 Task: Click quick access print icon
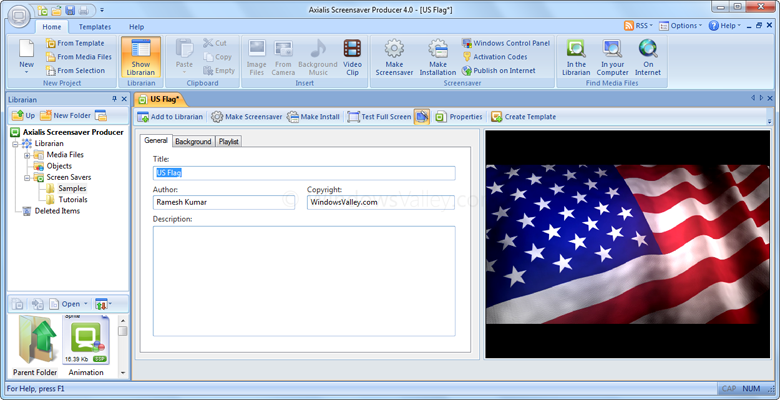pos(84,10)
